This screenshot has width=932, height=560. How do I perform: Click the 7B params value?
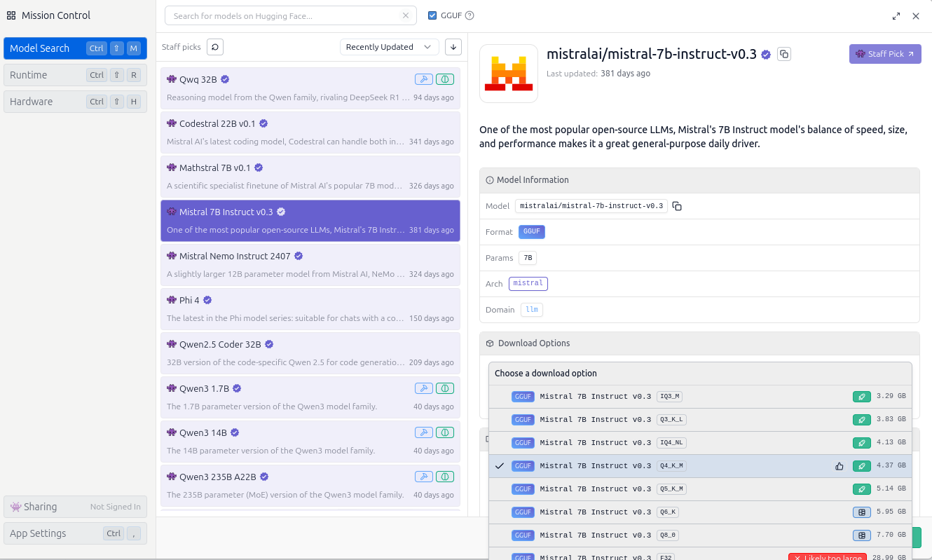(x=528, y=258)
